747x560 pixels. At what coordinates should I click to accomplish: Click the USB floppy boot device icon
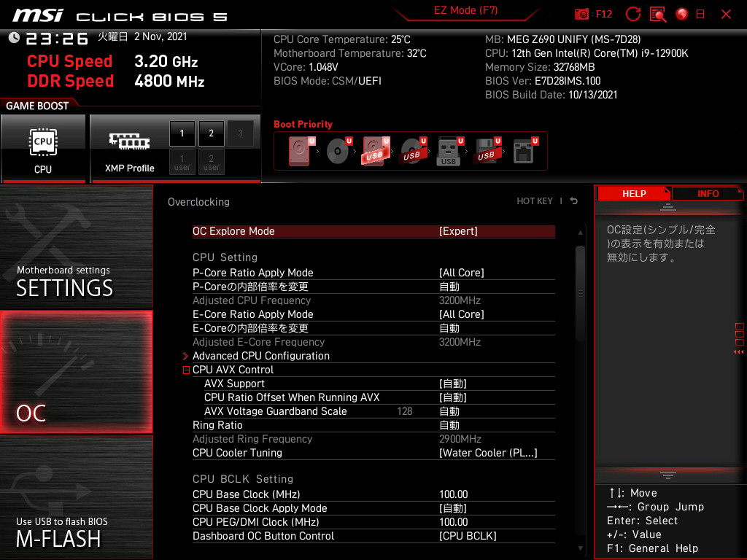pyautogui.click(x=487, y=151)
